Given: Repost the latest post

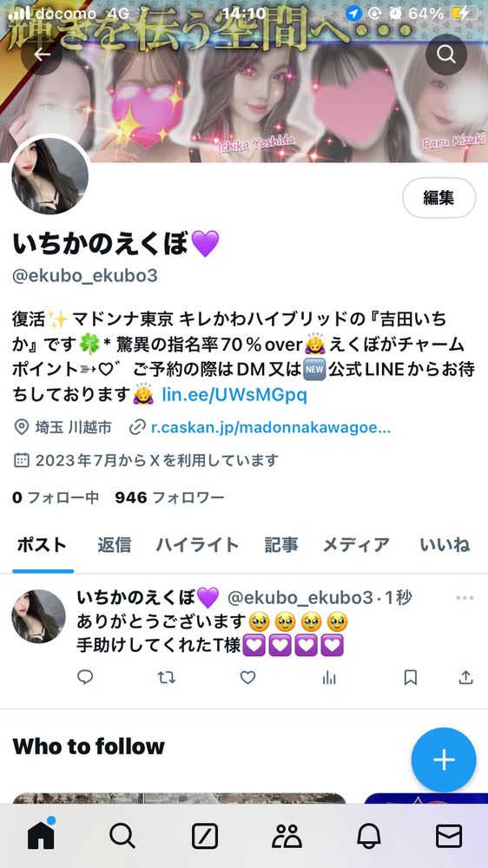Looking at the screenshot, I should point(166,677).
